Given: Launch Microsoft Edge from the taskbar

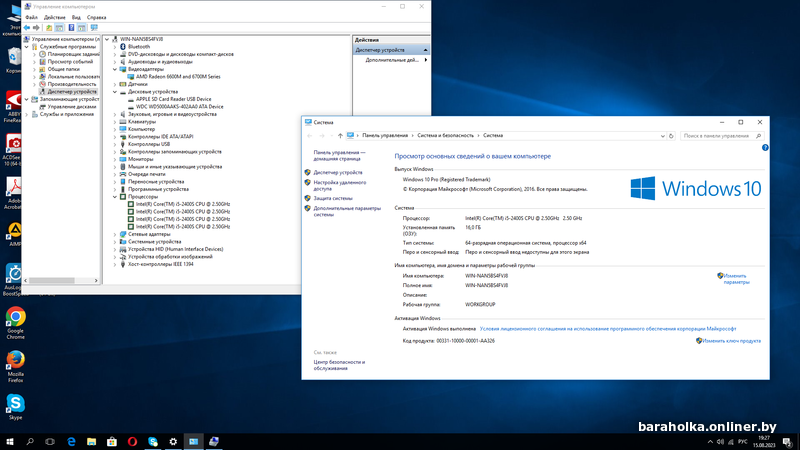Looking at the screenshot, I should pyautogui.click(x=71, y=442).
